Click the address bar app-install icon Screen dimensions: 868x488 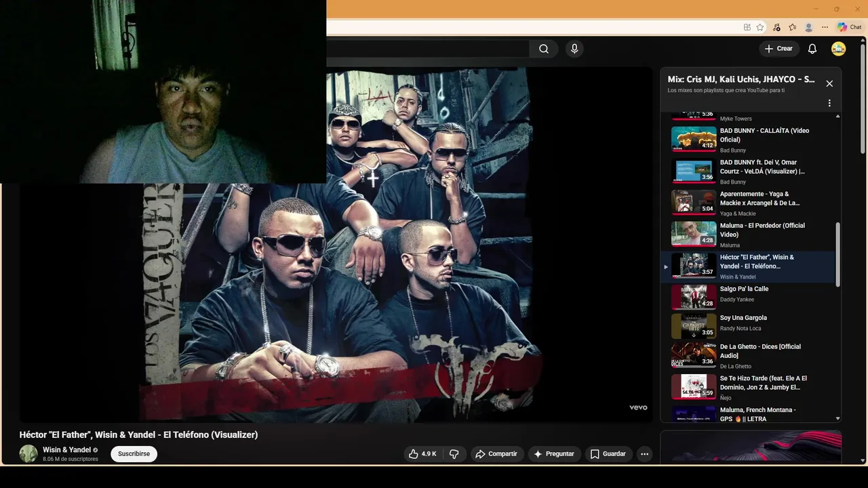pos(747,27)
